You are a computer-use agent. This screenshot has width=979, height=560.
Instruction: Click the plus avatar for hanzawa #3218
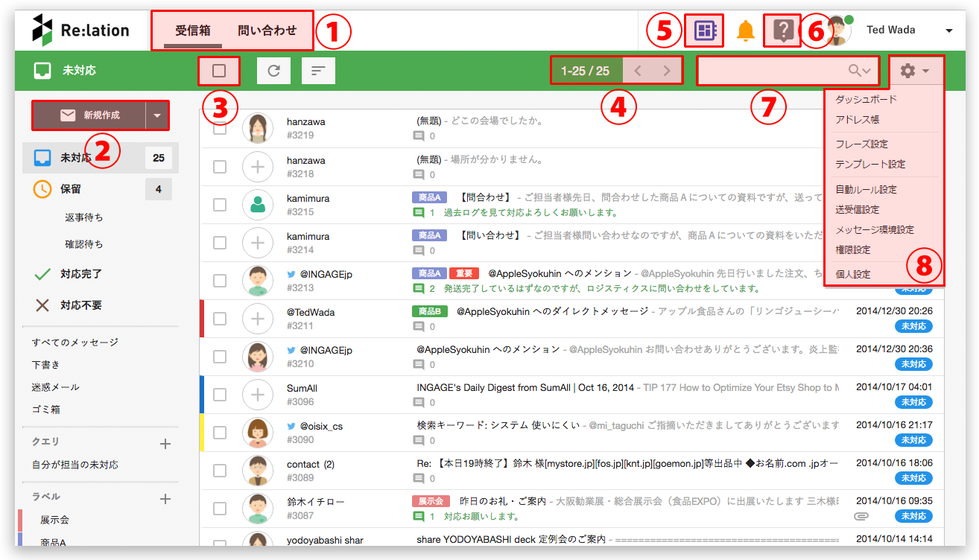click(x=258, y=167)
